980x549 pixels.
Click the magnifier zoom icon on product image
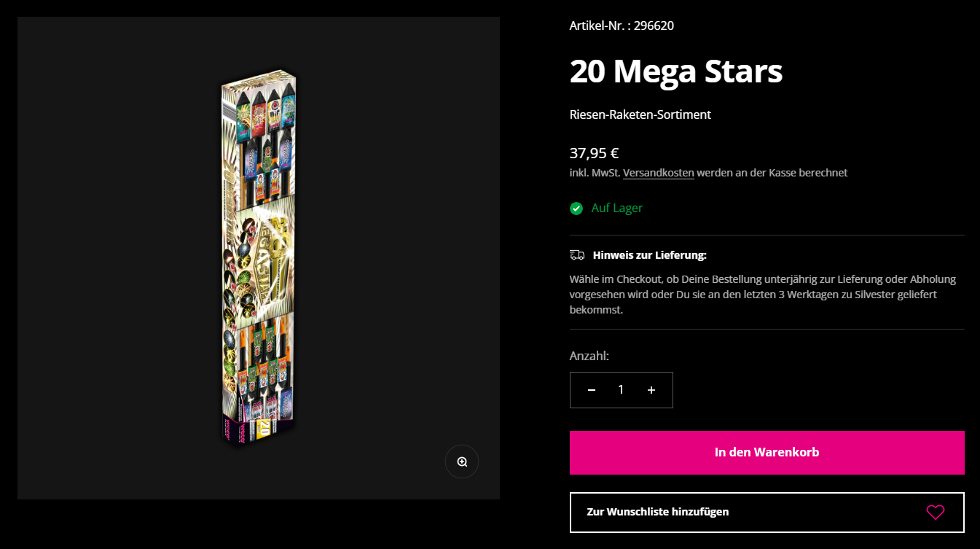pyautogui.click(x=462, y=462)
